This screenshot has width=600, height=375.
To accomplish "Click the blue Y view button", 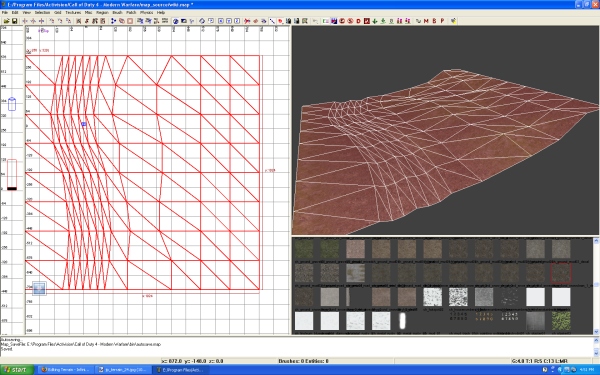I will click(229, 21).
